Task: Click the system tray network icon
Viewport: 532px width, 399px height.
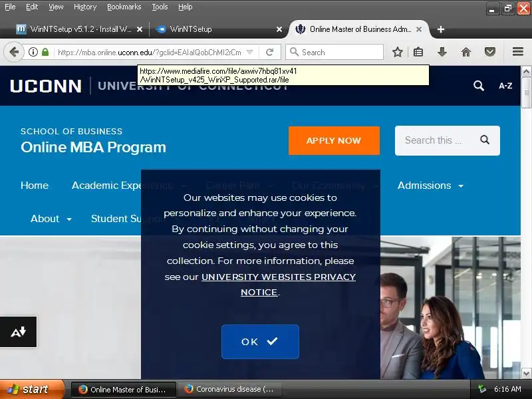Action: coord(481,389)
